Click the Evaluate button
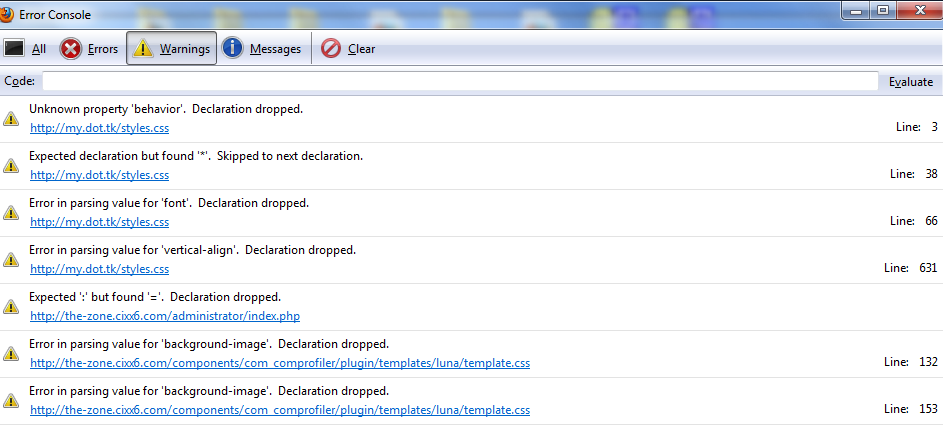The height and width of the screenshot is (440, 943). tap(911, 82)
